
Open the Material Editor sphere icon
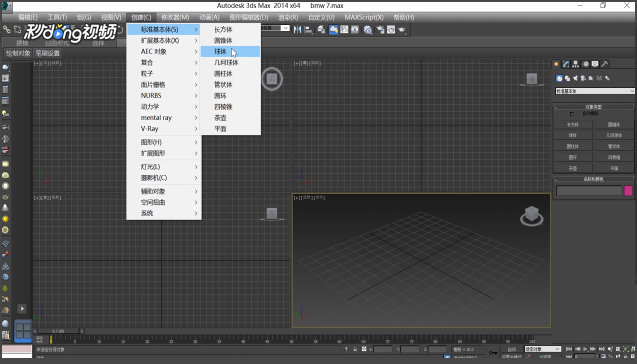(368, 30)
